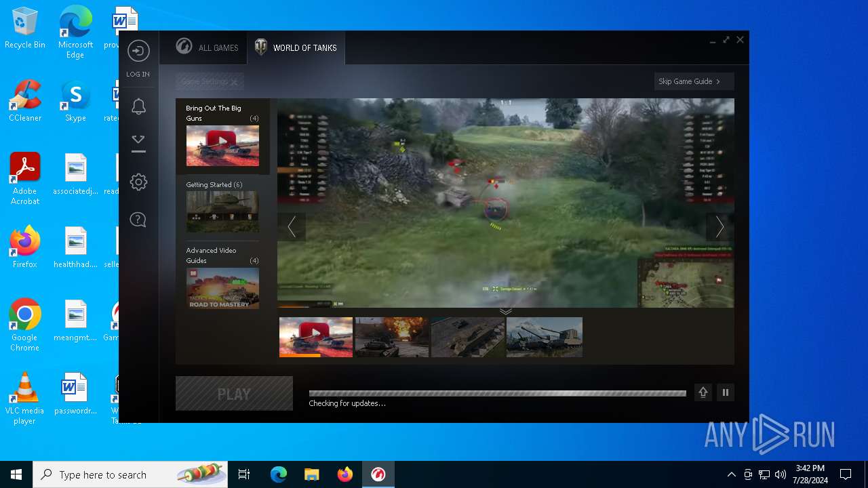The height and width of the screenshot is (488, 868).
Task: Open the support question-mark icon
Action: pos(138,220)
